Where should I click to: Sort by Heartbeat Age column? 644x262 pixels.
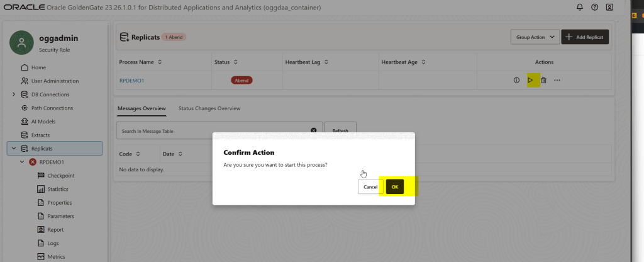(423, 62)
